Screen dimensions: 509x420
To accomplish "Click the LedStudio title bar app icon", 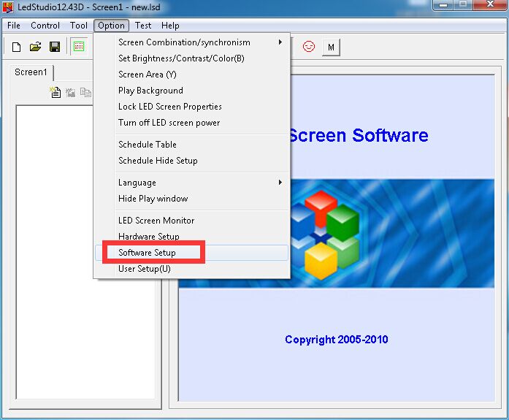I will click(x=8, y=7).
